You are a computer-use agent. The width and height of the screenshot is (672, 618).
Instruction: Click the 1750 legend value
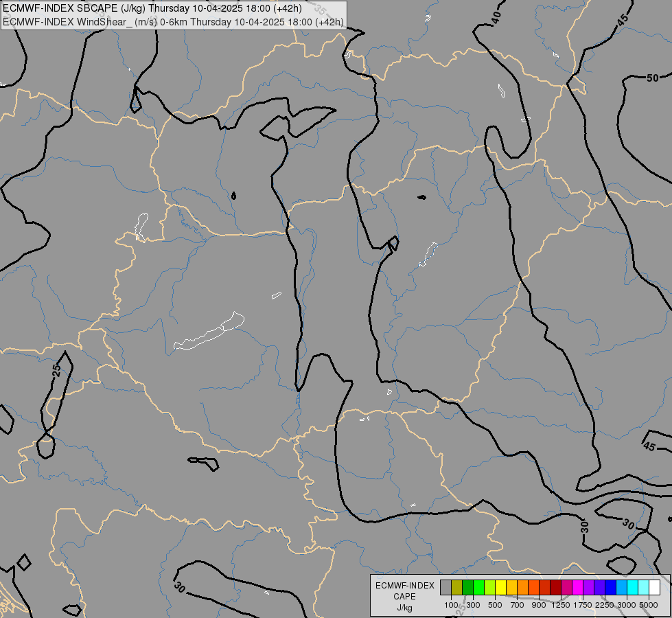583,605
